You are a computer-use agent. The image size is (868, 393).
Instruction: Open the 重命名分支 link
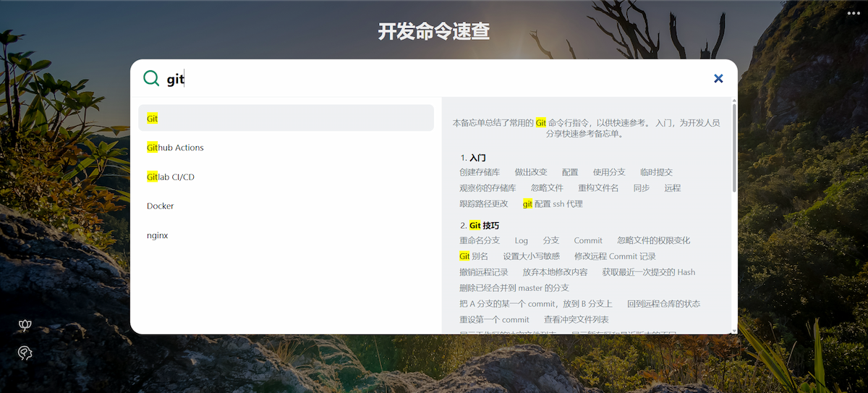(x=480, y=240)
